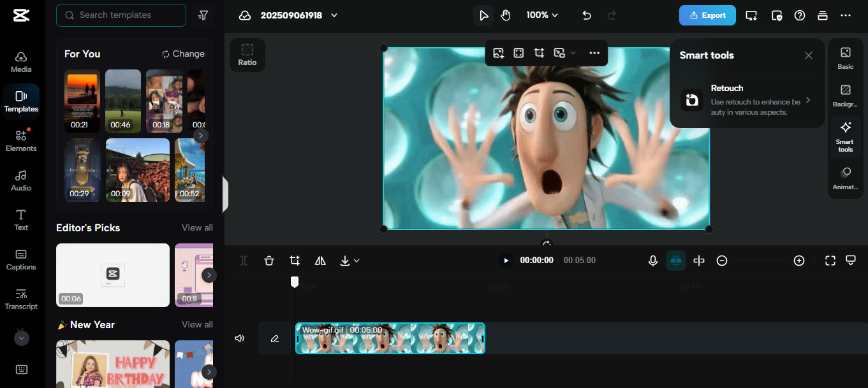Image resolution: width=868 pixels, height=388 pixels.
Task: Delete the selected clip with the trash icon
Action: [x=268, y=261]
